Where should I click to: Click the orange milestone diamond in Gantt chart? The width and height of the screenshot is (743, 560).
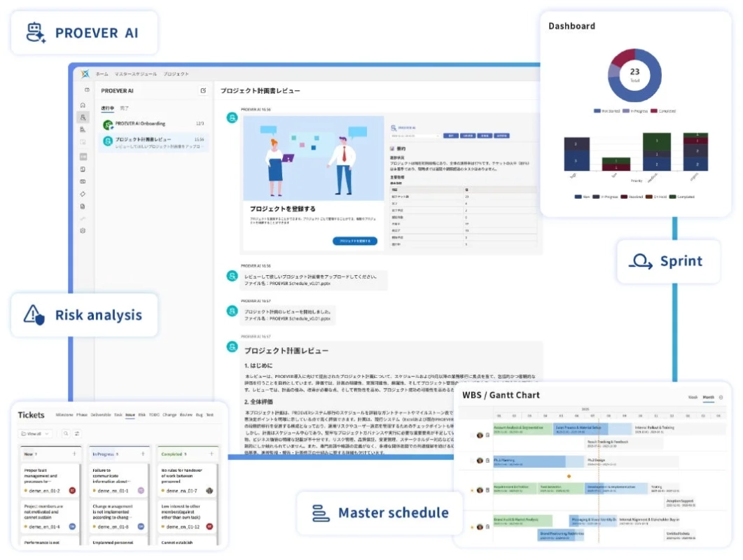click(569, 476)
